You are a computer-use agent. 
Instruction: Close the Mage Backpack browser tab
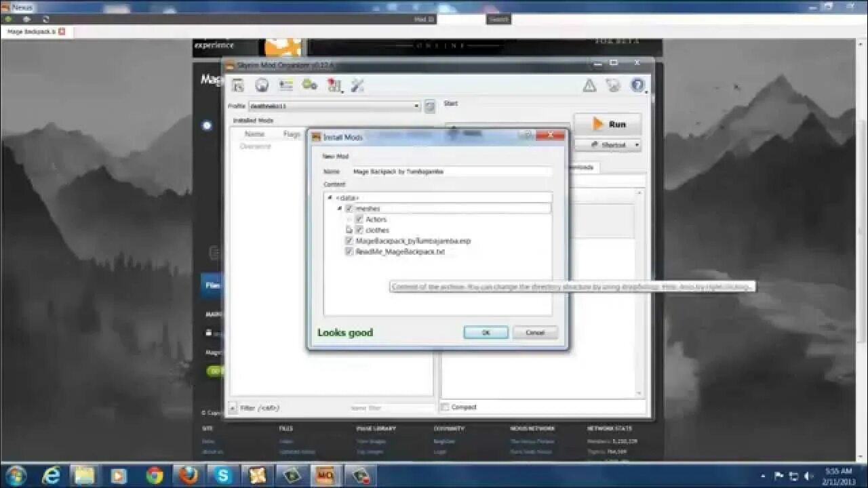pos(62,31)
